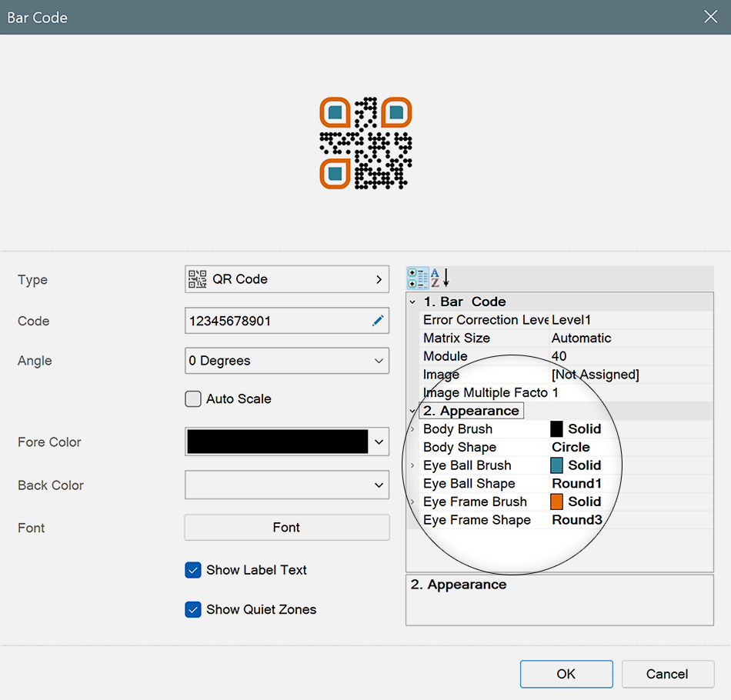This screenshot has width=731, height=700.
Task: Click the Solid value of Eye Ball Brush
Action: 585,465
